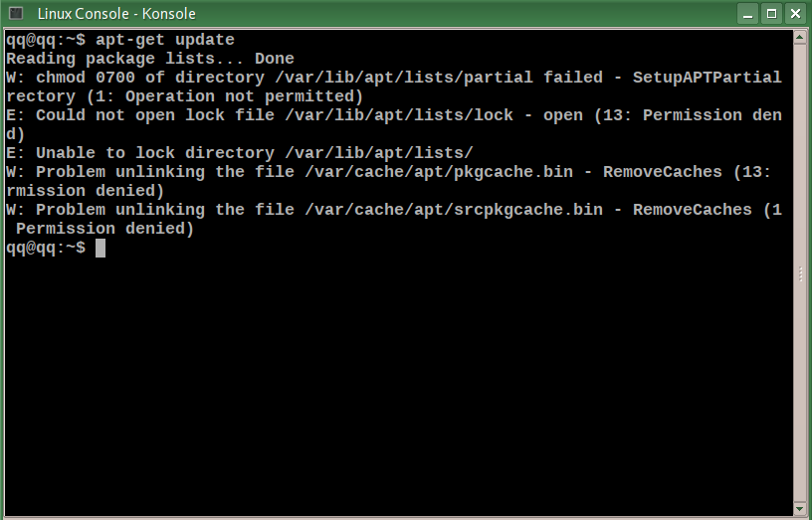
Task: Click the '/var/lib/apt/lists/lock' path
Action: click(399, 115)
